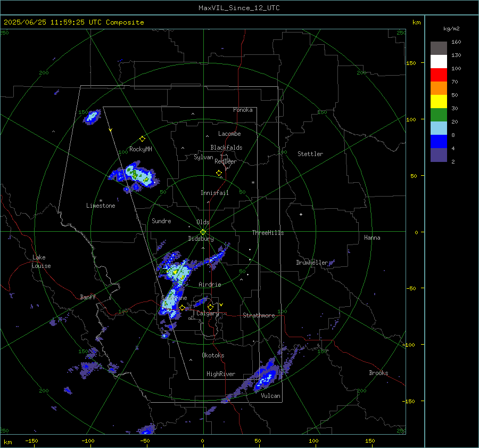Image resolution: width=479 pixels, height=448 pixels.
Task: Select the yellow 30-50 legend swatch
Action: (x=439, y=102)
